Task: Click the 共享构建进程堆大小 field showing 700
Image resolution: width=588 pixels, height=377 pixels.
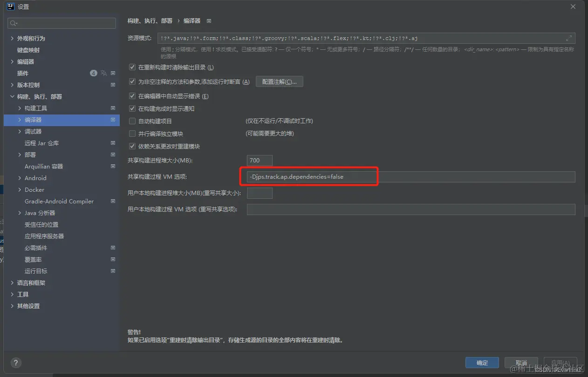Action: click(x=260, y=160)
